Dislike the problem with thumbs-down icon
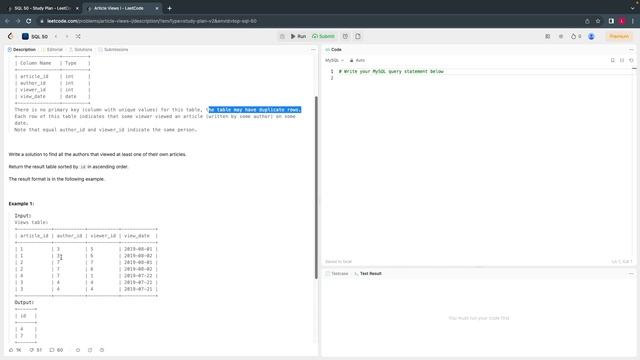640x360 pixels. coord(36,350)
